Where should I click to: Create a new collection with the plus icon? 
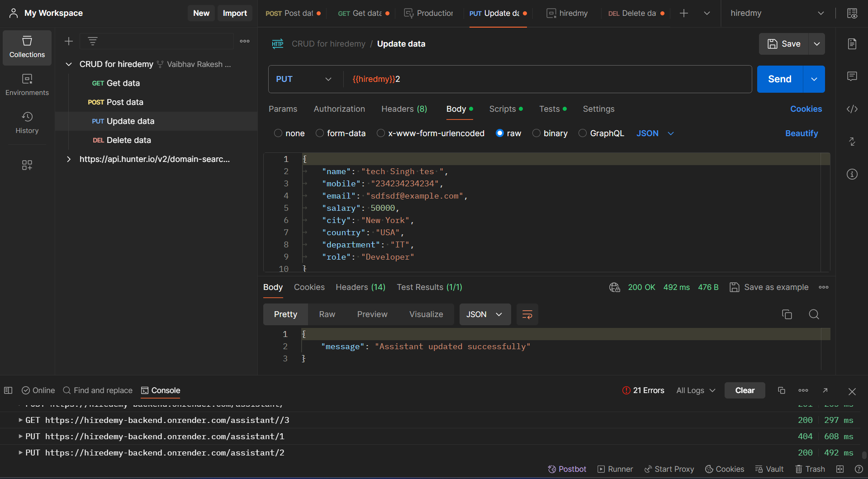click(x=69, y=41)
